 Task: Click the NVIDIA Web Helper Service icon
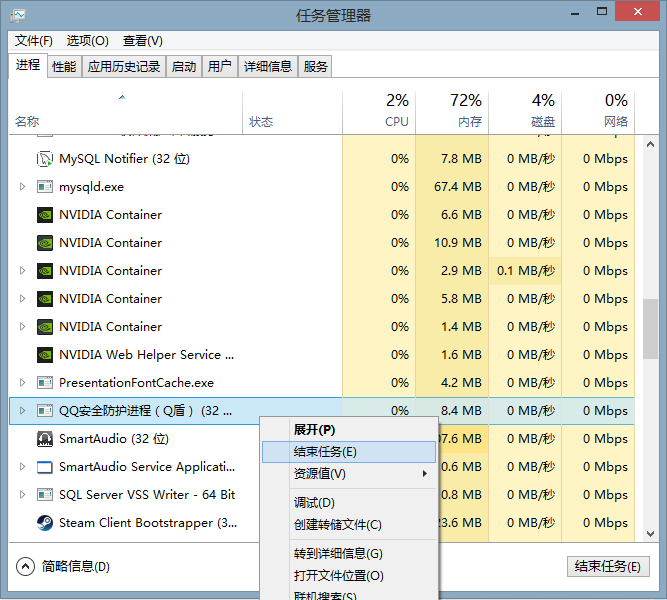pos(45,355)
